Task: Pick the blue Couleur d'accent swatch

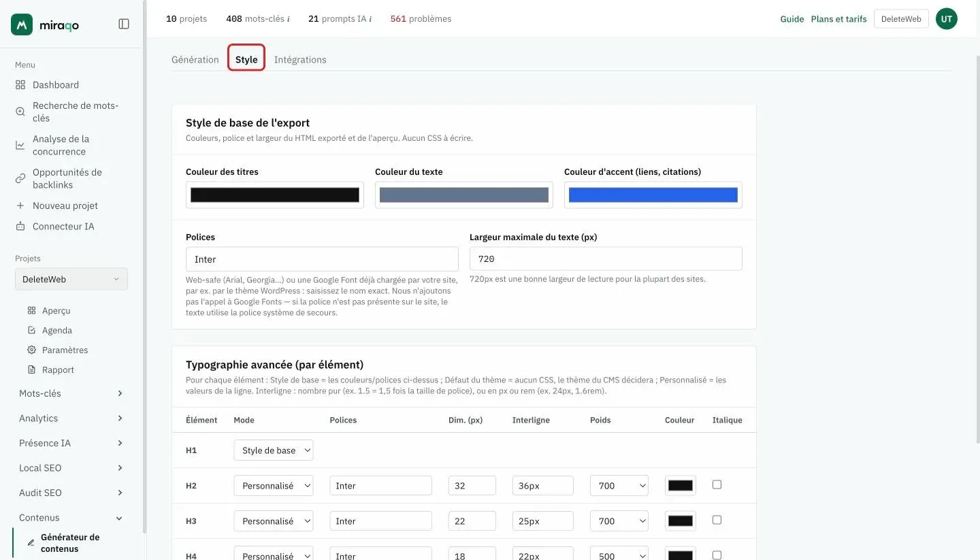Action: (x=653, y=195)
